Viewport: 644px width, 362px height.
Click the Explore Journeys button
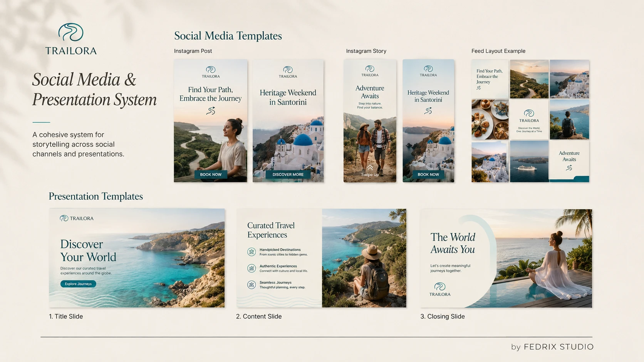pyautogui.click(x=78, y=284)
